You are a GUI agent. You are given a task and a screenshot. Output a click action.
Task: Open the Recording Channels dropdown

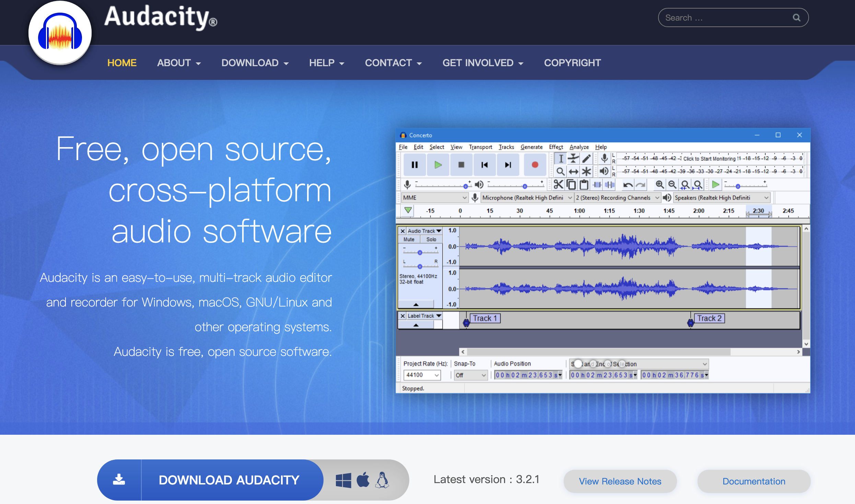coord(617,198)
